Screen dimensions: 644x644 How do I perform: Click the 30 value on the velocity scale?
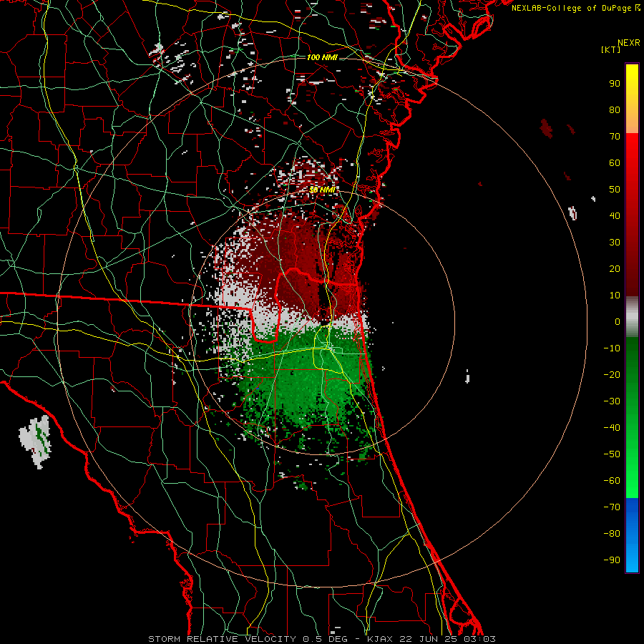pyautogui.click(x=615, y=243)
